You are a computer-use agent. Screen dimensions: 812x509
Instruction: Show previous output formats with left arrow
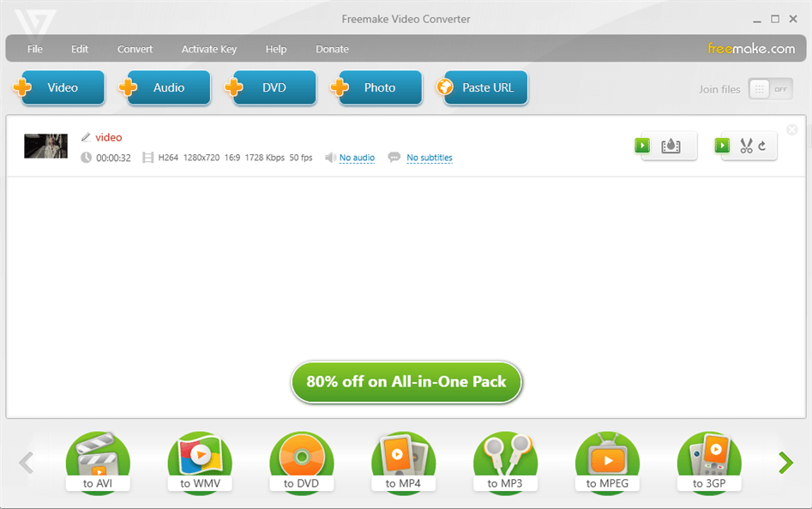pyautogui.click(x=26, y=463)
